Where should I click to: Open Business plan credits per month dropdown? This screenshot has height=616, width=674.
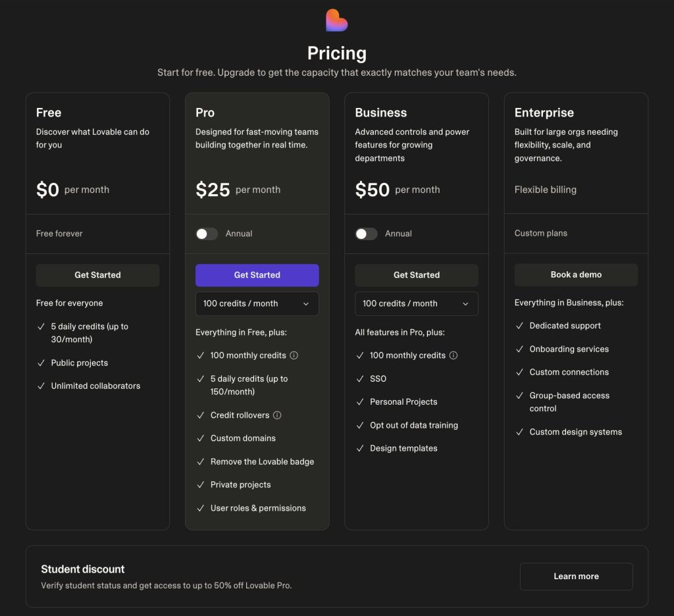tap(416, 304)
